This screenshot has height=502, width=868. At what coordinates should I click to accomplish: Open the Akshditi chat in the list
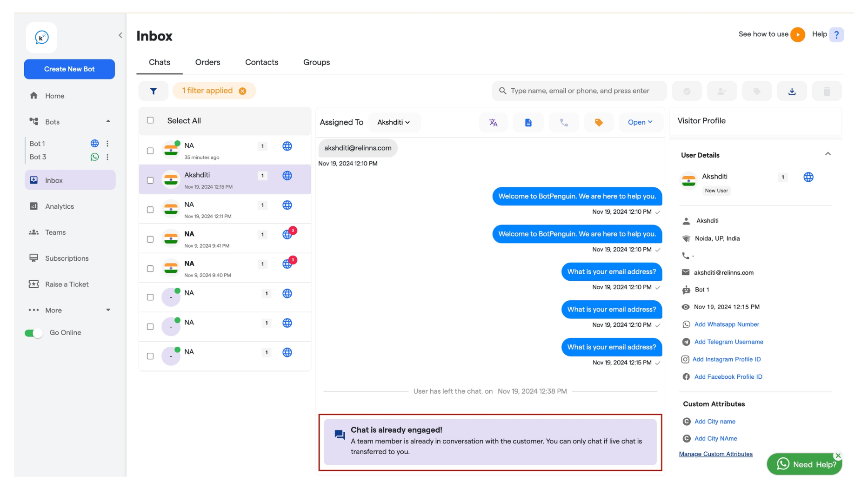click(225, 179)
